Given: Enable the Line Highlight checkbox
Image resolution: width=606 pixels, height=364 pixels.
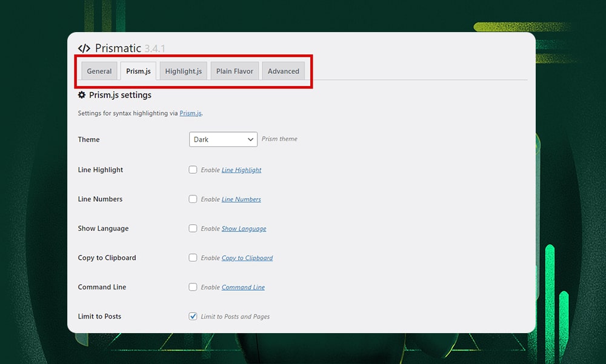Looking at the screenshot, I should coord(193,170).
